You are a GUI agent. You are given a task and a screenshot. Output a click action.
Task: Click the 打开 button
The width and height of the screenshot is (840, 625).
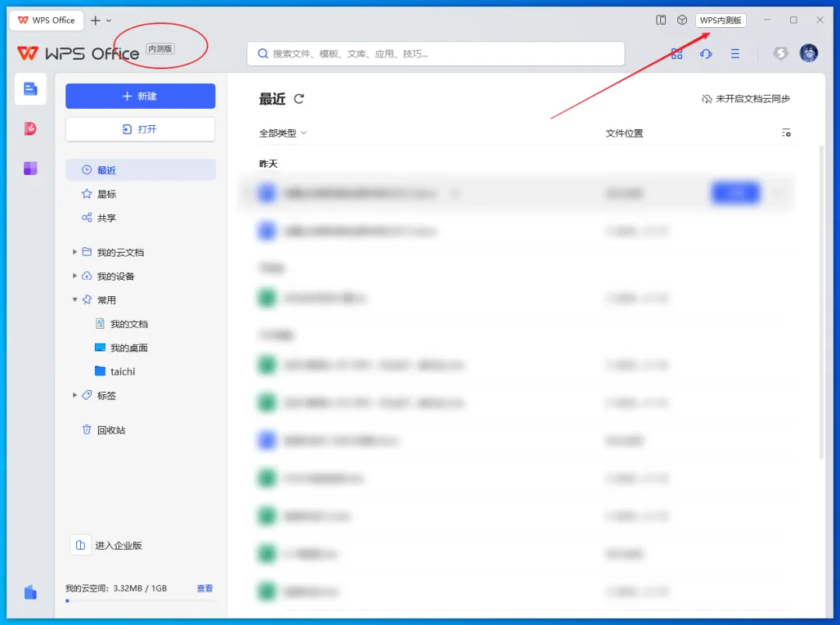click(x=140, y=129)
